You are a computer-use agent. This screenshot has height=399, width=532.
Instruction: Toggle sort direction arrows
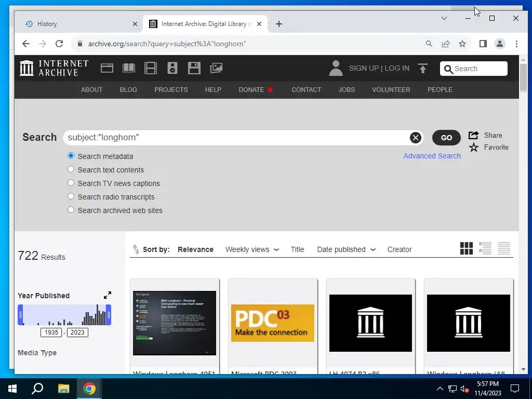136,249
